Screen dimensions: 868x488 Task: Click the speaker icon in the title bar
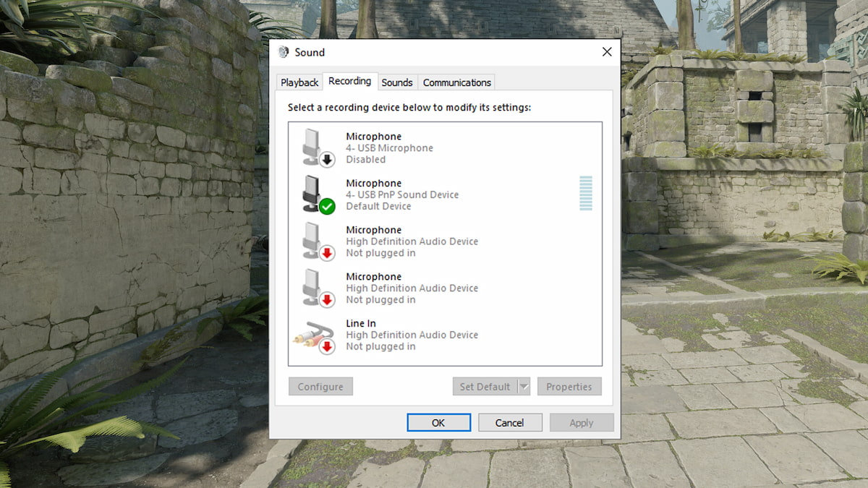[284, 51]
